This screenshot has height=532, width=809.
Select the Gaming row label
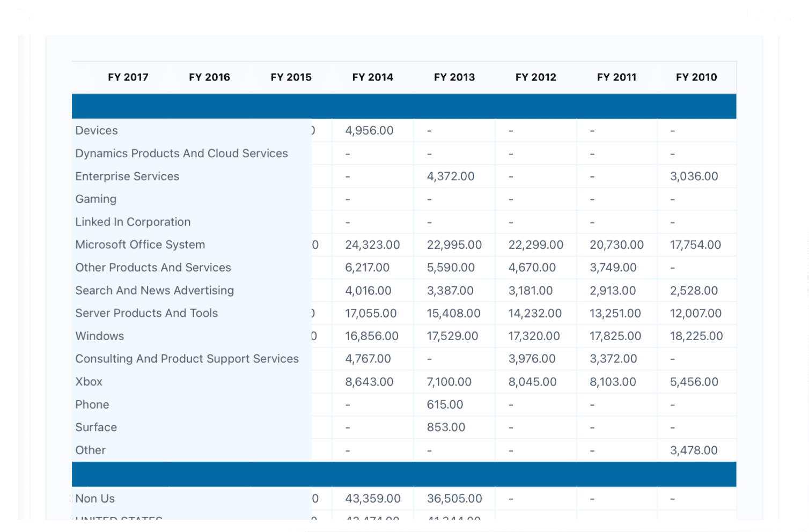96,199
